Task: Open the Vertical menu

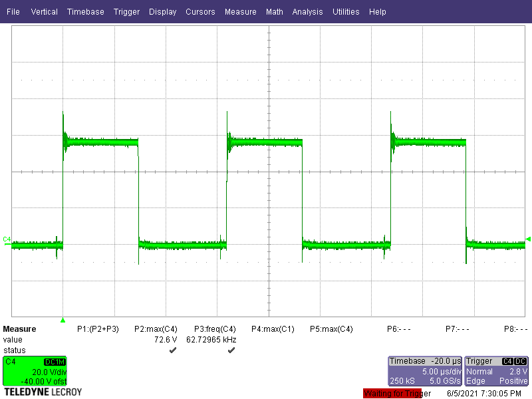Action: tap(44, 11)
